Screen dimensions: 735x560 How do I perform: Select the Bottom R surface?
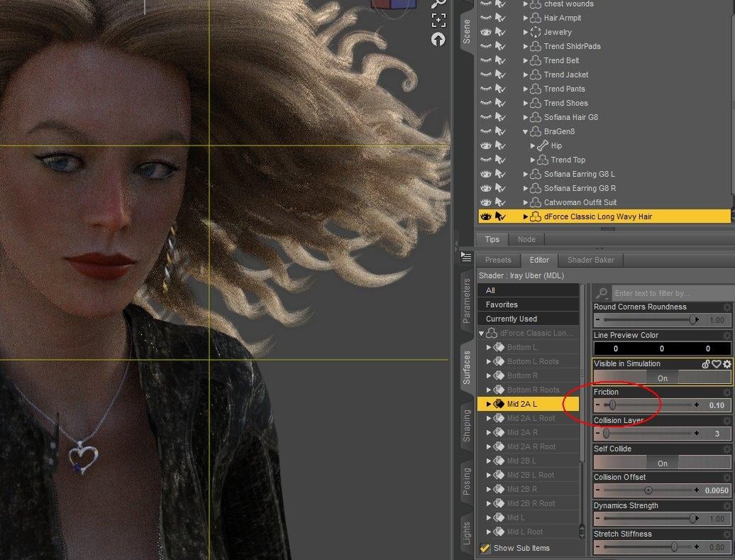point(522,375)
